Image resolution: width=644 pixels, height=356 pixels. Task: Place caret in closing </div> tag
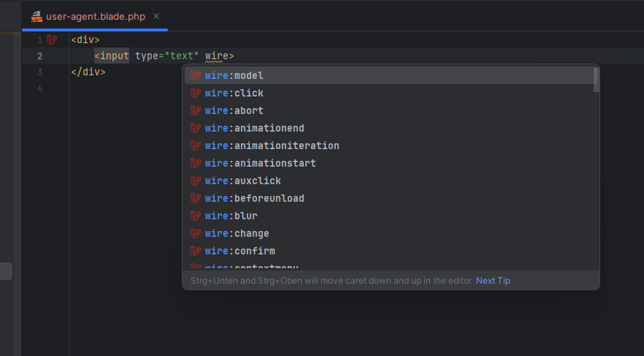click(x=88, y=72)
